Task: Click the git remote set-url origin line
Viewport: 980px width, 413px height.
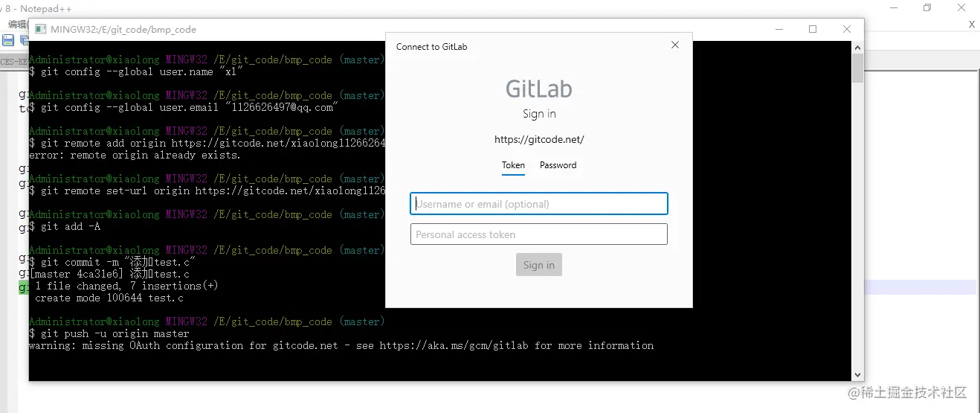Action: click(x=207, y=191)
